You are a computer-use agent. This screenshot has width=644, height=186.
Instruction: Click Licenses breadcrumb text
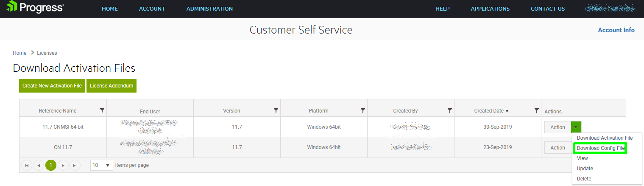click(x=47, y=53)
